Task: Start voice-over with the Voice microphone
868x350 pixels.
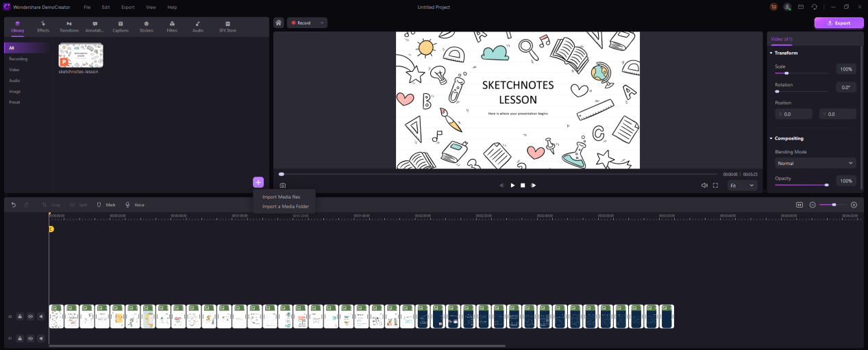Action: [134, 205]
